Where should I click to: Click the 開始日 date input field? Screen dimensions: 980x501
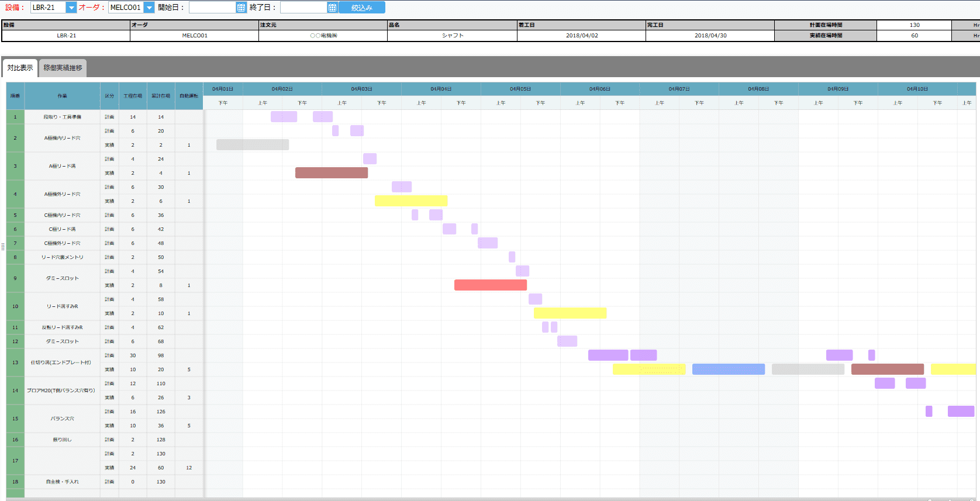(212, 8)
